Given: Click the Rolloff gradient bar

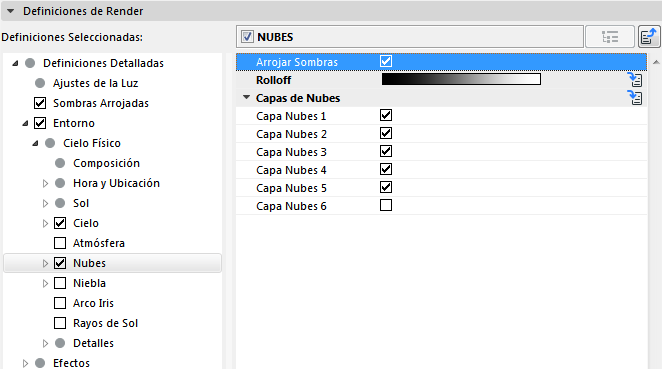Looking at the screenshot, I should [461, 79].
